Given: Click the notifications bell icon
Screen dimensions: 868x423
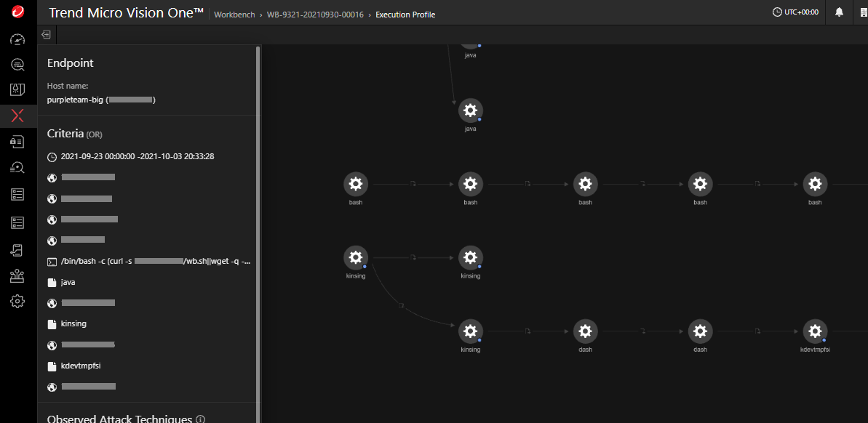Looking at the screenshot, I should tap(839, 12).
